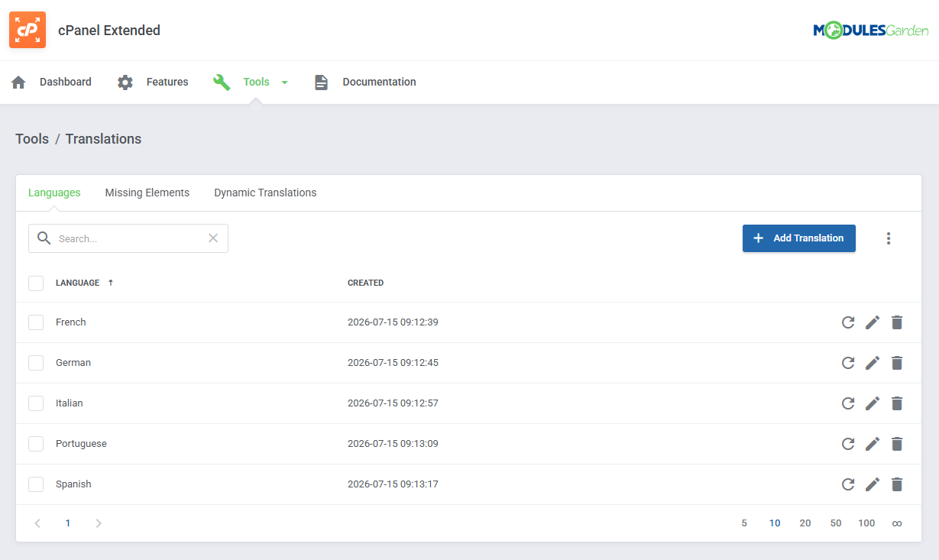
Task: Edit the Italian translation
Action: pyautogui.click(x=873, y=403)
